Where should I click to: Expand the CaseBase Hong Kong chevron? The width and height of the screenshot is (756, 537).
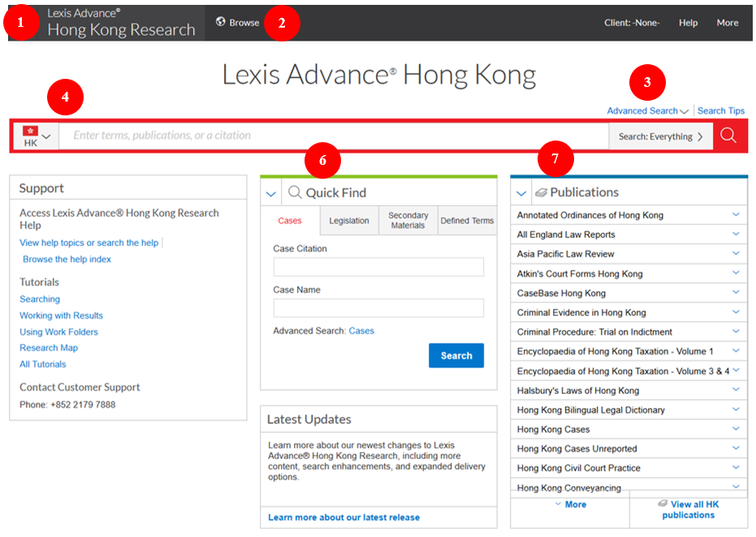tap(736, 292)
